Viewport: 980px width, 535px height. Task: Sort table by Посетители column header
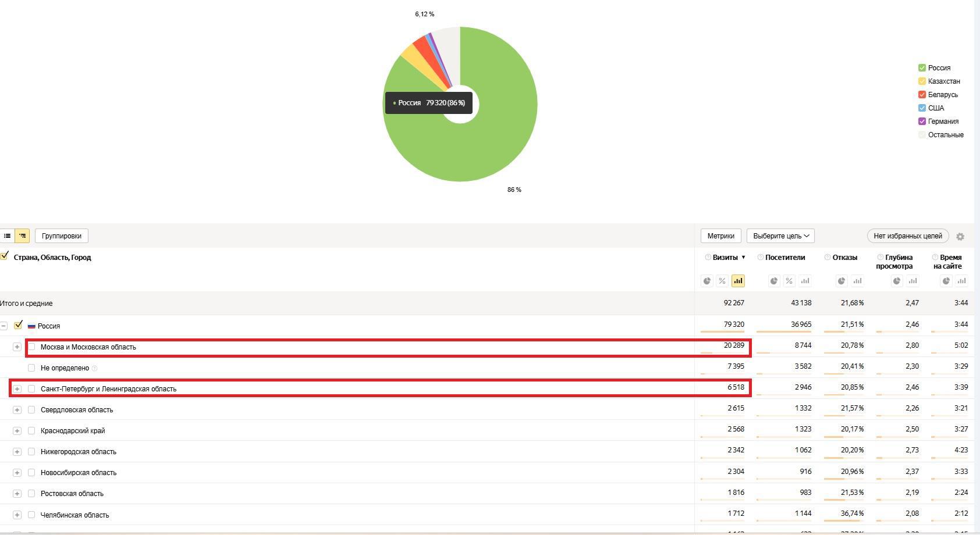[785, 257]
